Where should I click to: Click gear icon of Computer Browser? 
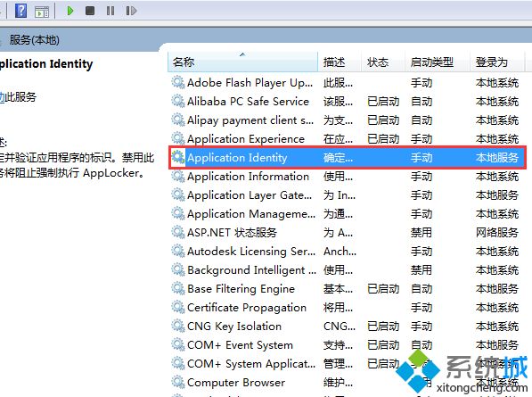pos(178,383)
